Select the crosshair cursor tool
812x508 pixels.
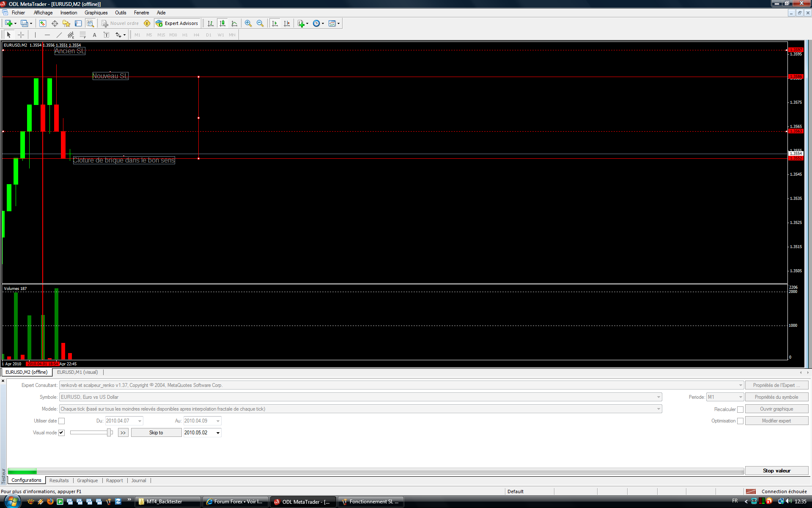[x=21, y=35]
